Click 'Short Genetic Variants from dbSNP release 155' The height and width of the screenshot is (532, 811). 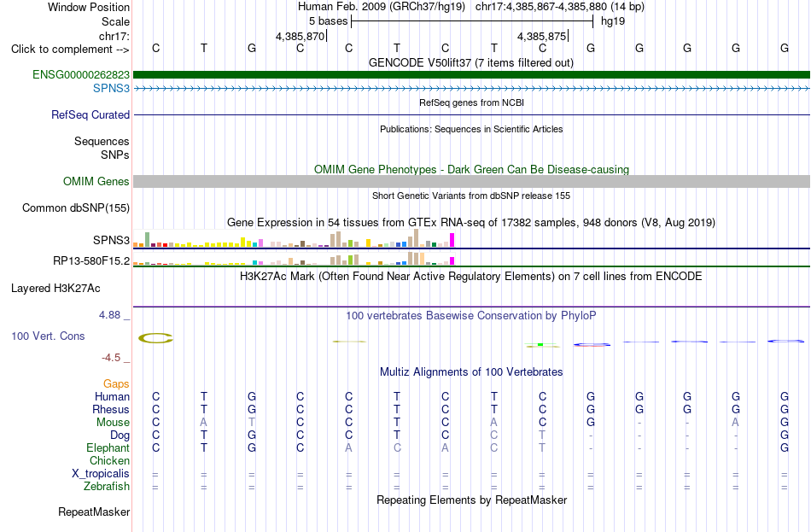(471, 196)
